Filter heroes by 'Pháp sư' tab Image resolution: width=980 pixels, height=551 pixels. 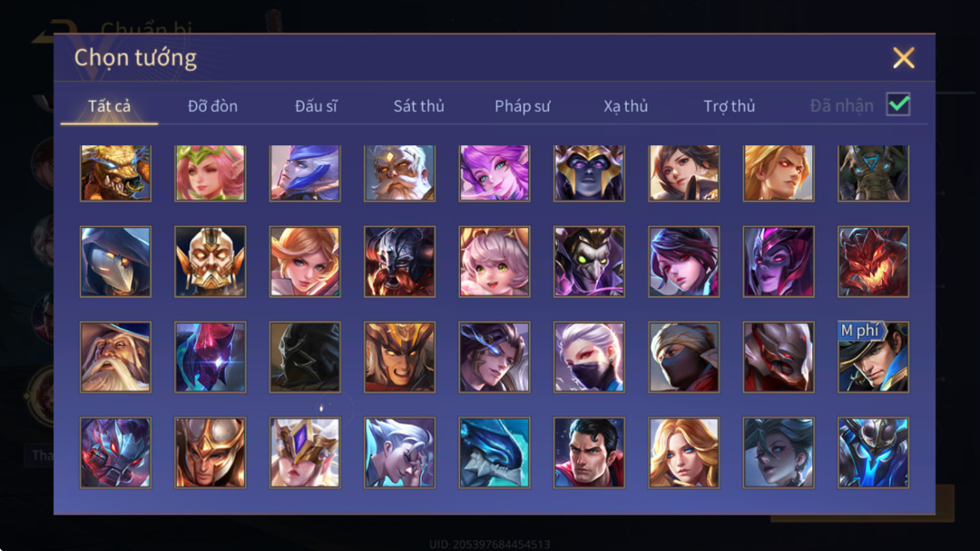523,106
